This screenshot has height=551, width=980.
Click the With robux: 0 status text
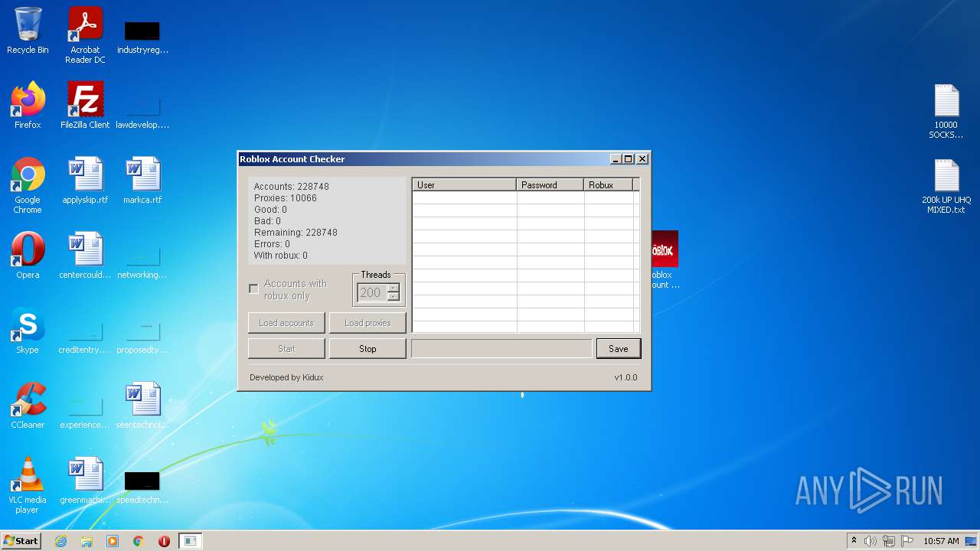click(x=281, y=256)
